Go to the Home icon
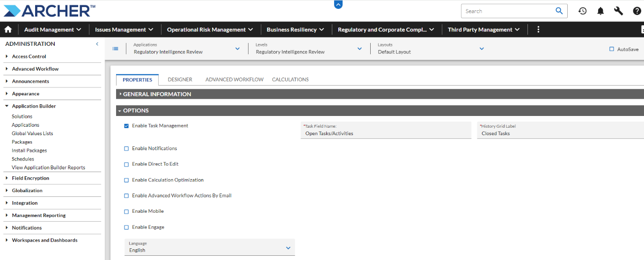Screen dimensions: 644x260 coord(8,29)
